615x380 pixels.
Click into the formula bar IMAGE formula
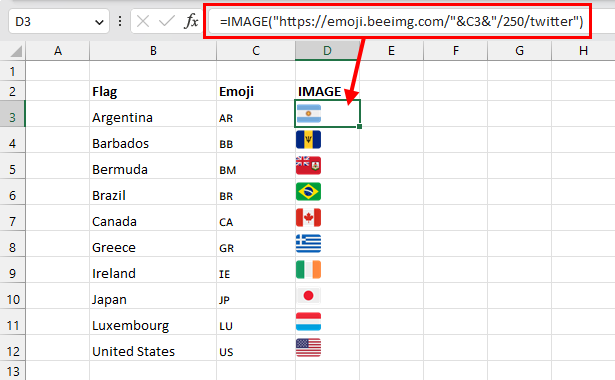[x=401, y=22]
